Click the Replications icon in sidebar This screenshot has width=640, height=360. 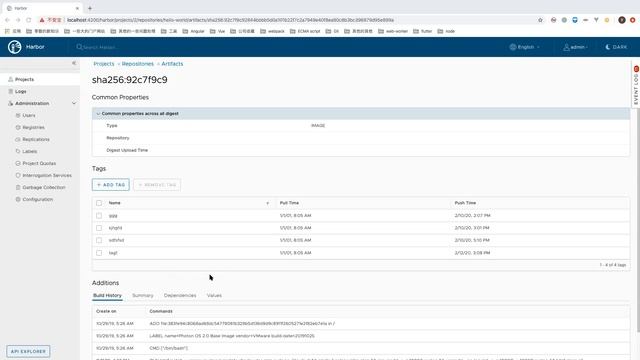pos(18,139)
